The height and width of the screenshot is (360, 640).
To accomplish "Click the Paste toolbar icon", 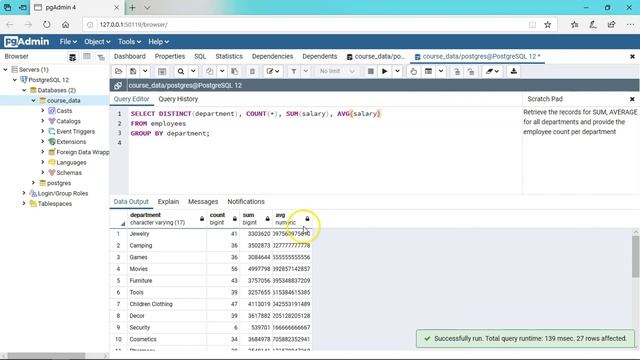I will tap(235, 71).
